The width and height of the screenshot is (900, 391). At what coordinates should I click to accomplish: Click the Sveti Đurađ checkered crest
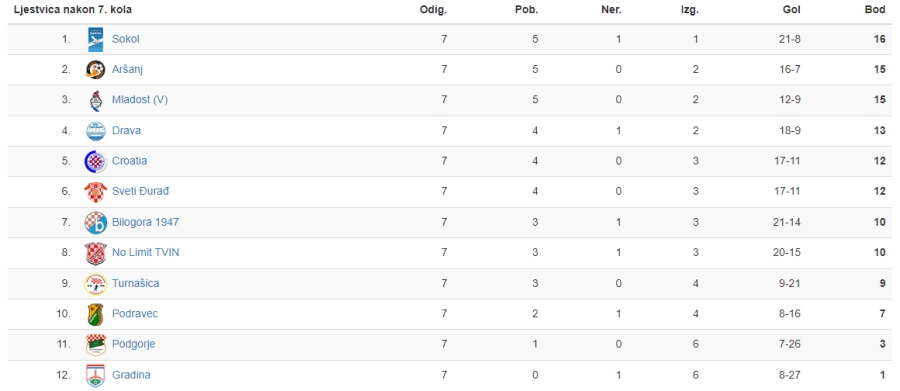95,192
